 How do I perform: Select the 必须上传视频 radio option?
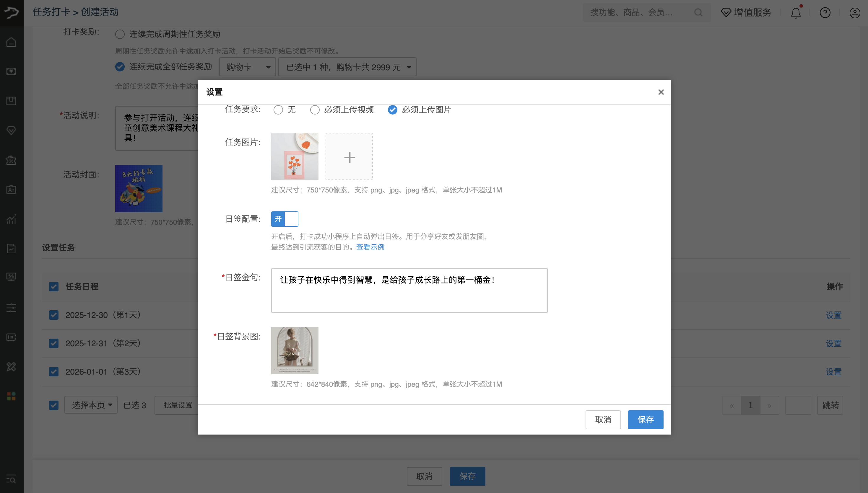pos(315,110)
